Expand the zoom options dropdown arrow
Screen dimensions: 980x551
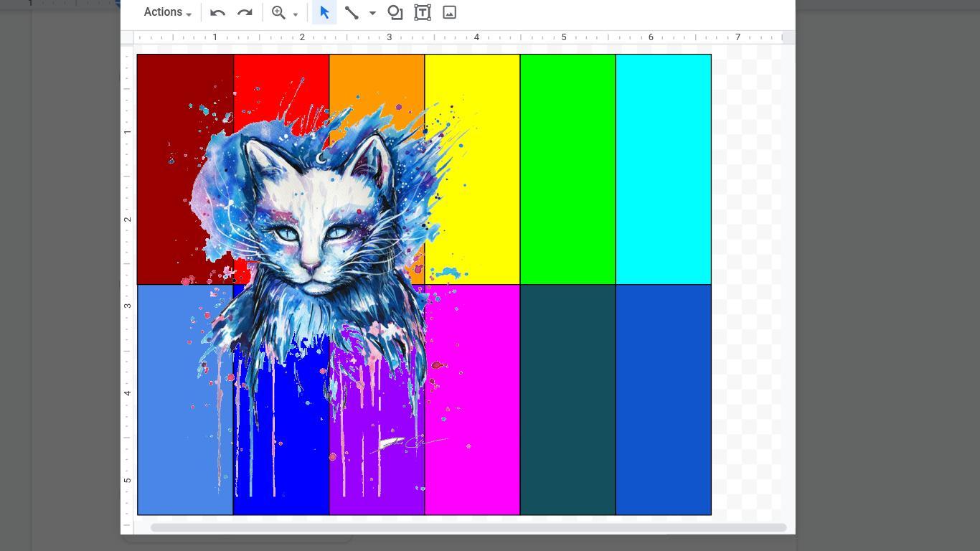click(x=295, y=14)
